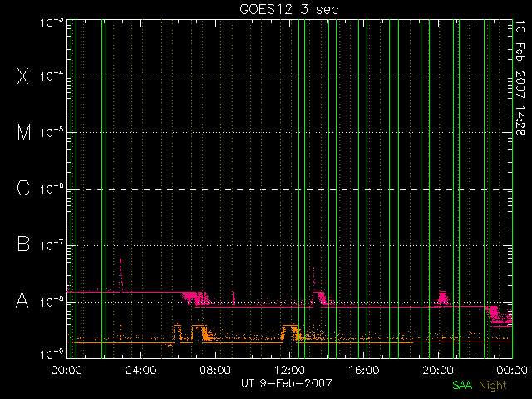Image resolution: width=532 pixels, height=399 pixels.
Task: Click the 08:00 time axis label
Action: (x=215, y=369)
